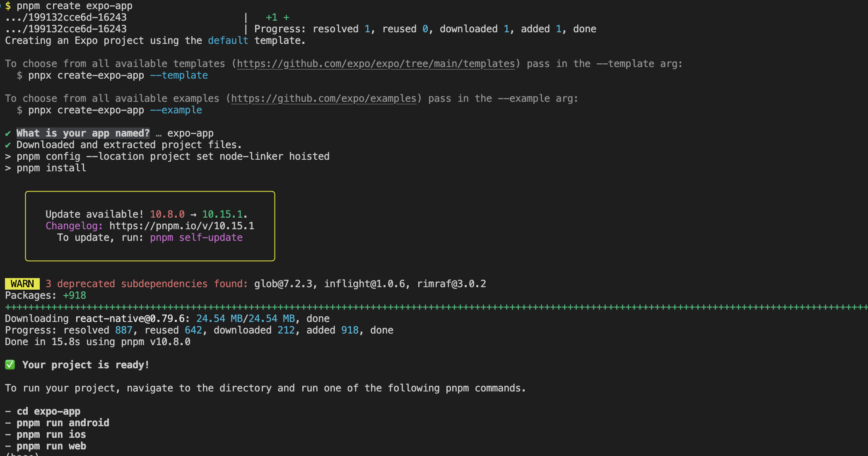This screenshot has width=868, height=456.
Task: Open the expo templates GitHub link
Action: click(x=376, y=64)
